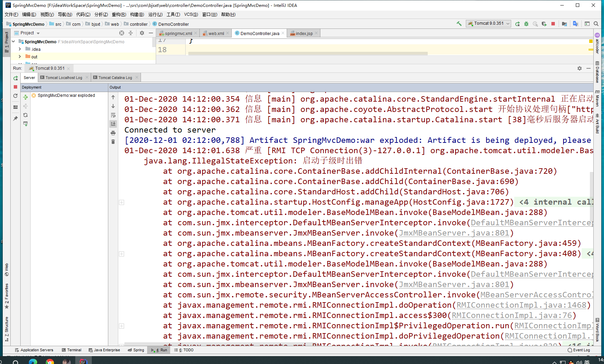Switch to index.jsp editor tab
The height and width of the screenshot is (364, 604).
[x=304, y=33]
